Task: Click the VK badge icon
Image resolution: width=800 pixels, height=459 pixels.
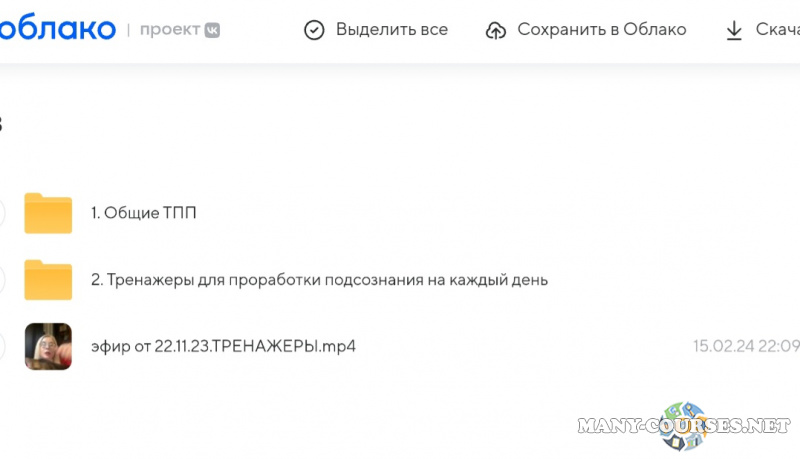Action: pos(212,30)
